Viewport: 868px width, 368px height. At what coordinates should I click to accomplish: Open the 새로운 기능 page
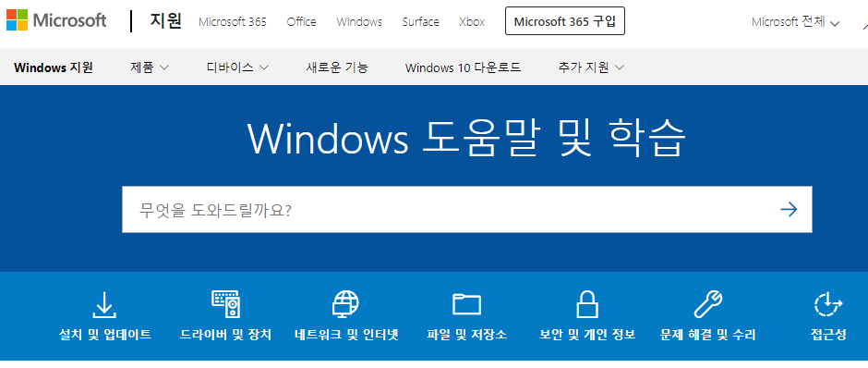[x=337, y=67]
